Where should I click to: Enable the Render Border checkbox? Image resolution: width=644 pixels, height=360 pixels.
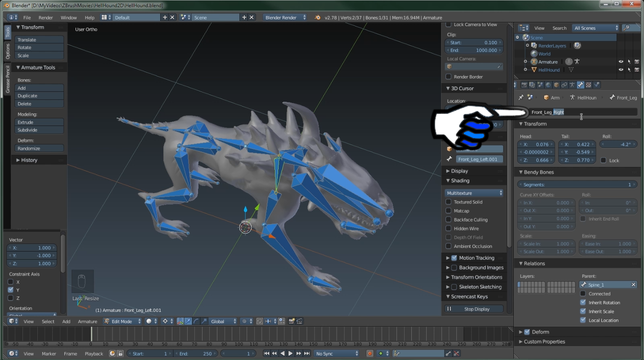[x=448, y=76]
